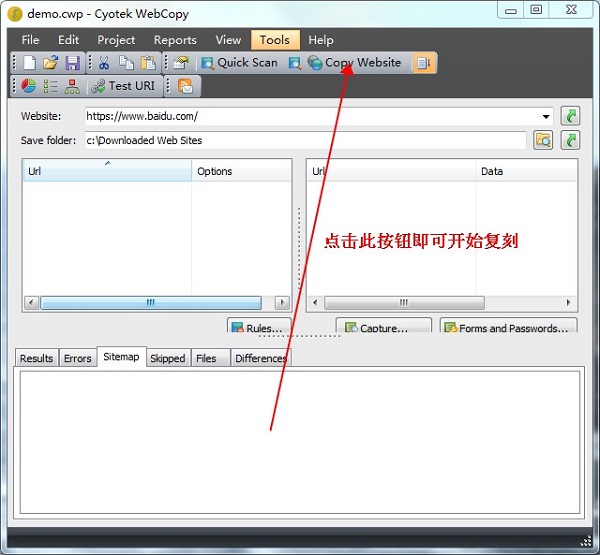Click Copy Website to begin copying

click(x=354, y=63)
